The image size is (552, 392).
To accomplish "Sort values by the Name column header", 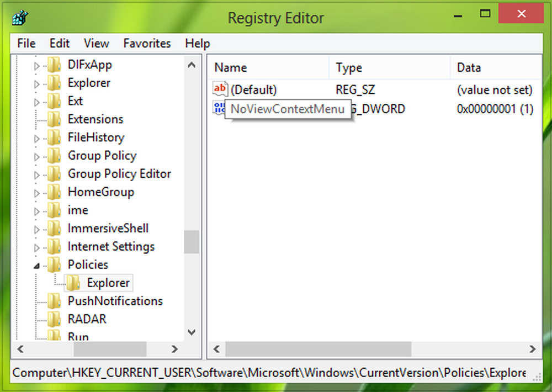I will click(269, 67).
